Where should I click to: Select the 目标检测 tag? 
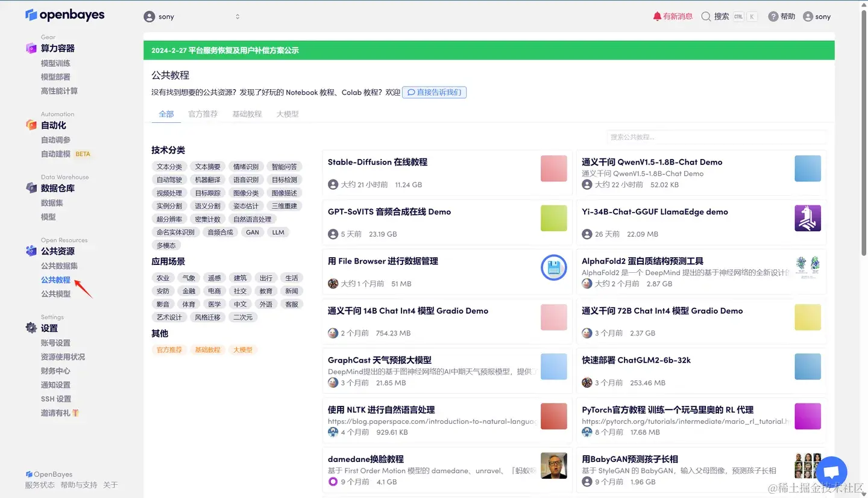pos(284,179)
